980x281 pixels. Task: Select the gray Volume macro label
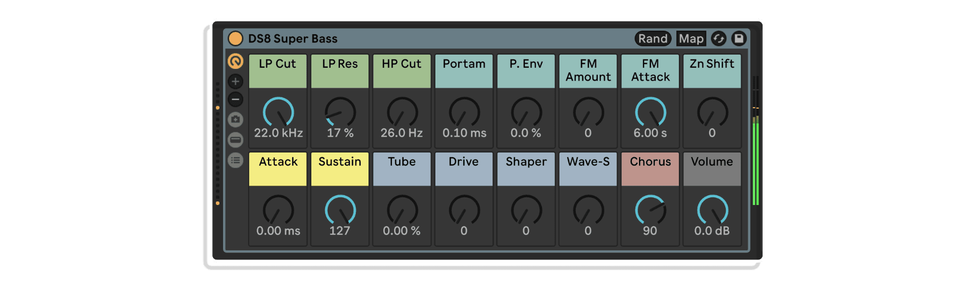click(712, 169)
